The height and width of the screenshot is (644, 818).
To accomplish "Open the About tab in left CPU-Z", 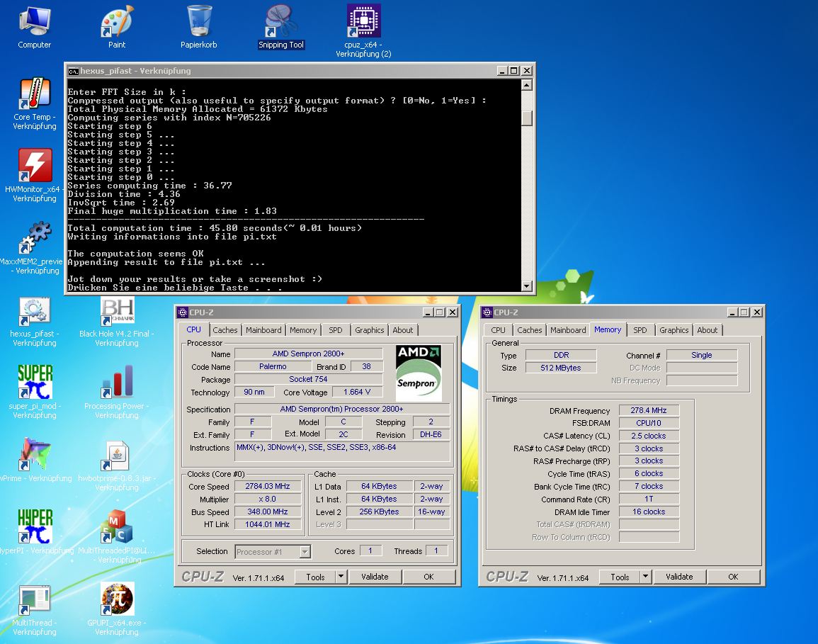I will click(403, 330).
